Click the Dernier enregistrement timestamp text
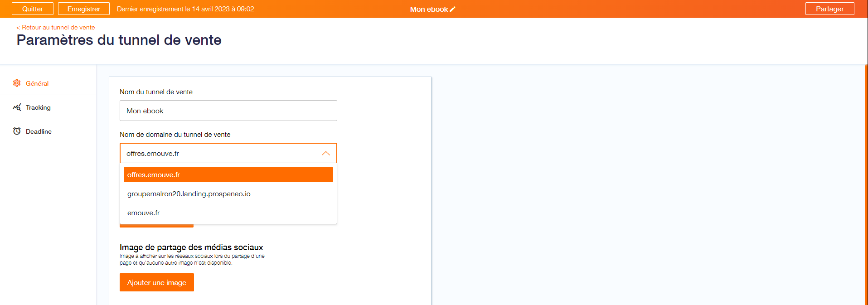868x305 pixels. tap(185, 9)
